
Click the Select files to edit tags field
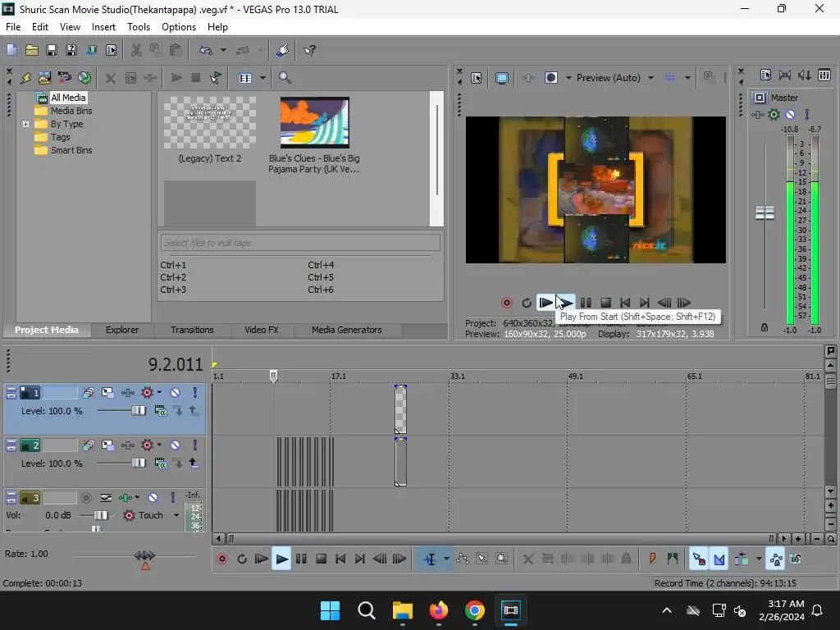click(300, 243)
